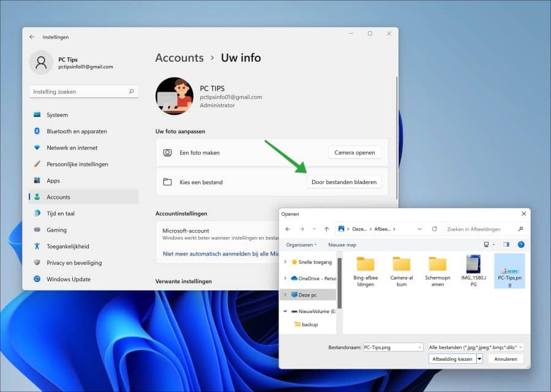Viewport: 551px width, 392px height.
Task: Click Deze... segment in address bar
Action: point(359,229)
